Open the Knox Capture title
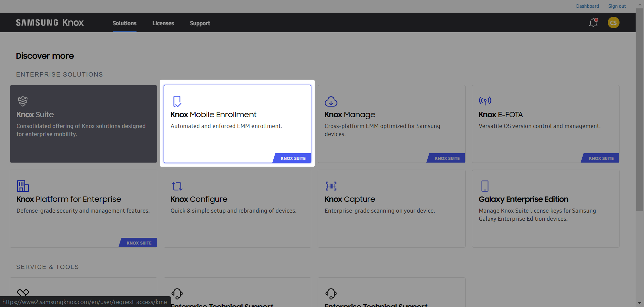Screen dimensions: 644x307 tap(350, 200)
